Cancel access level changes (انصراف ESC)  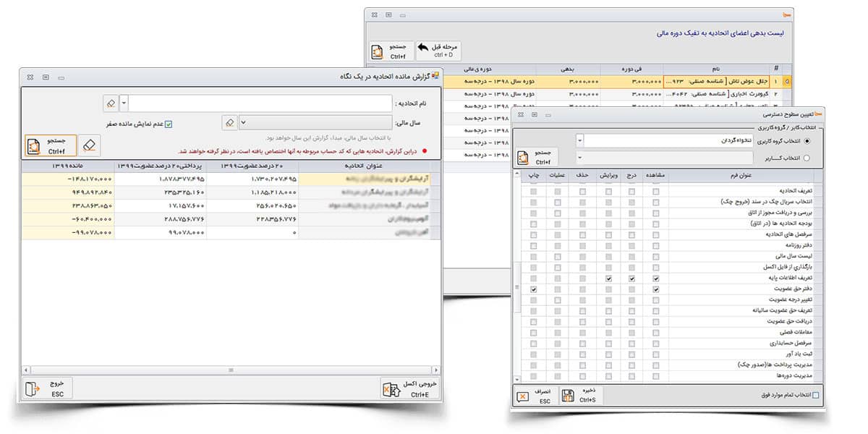coord(537,395)
